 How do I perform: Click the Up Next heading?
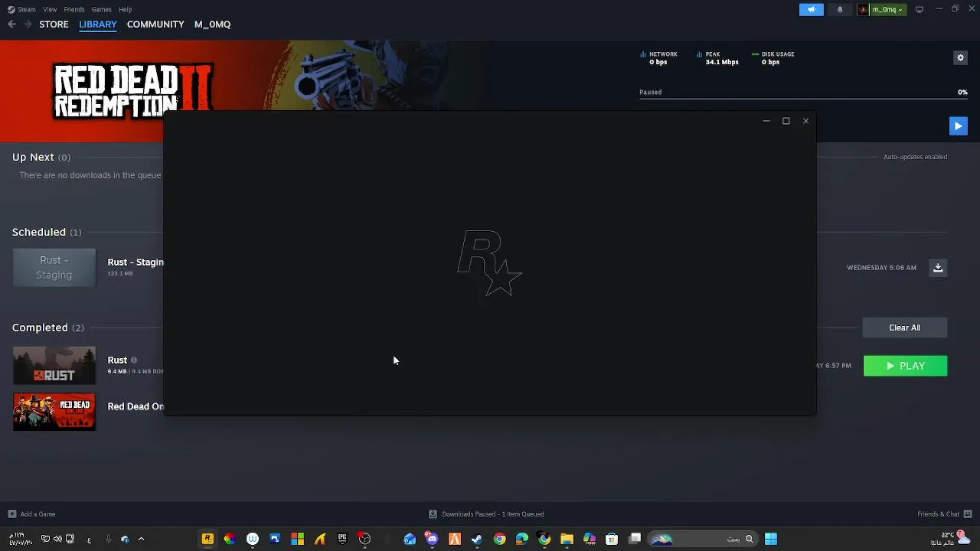(x=33, y=157)
